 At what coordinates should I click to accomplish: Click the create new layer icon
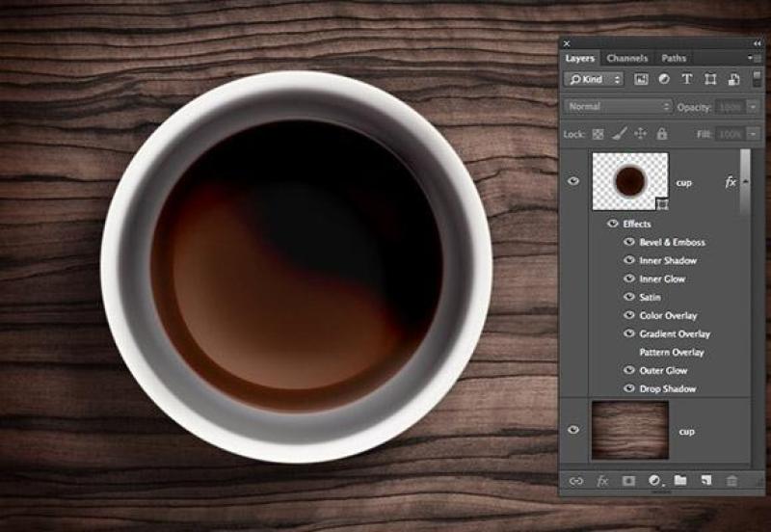tap(705, 480)
